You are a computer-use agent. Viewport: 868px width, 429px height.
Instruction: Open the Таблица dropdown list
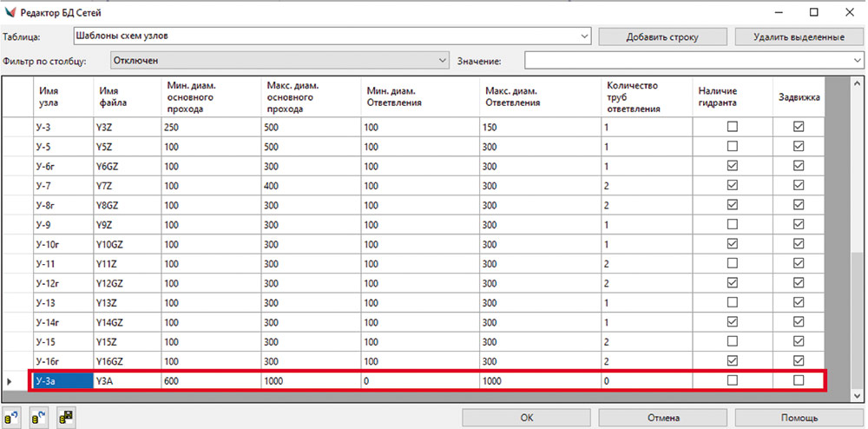tap(584, 36)
